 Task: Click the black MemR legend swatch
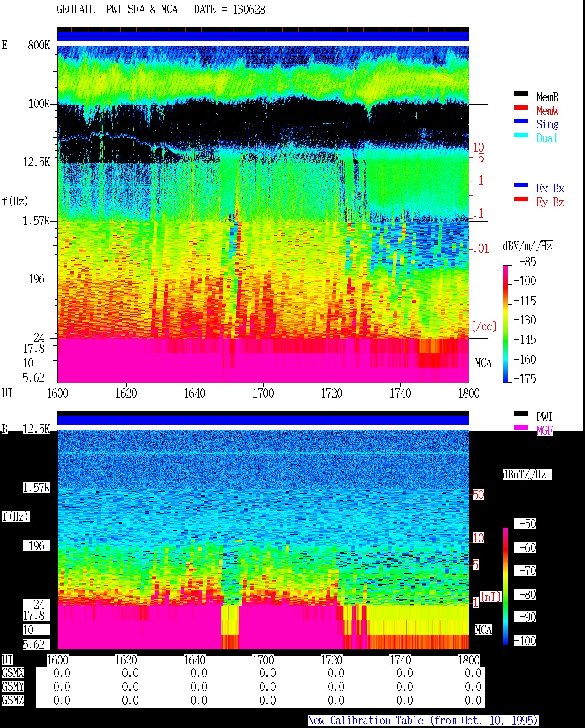point(521,94)
